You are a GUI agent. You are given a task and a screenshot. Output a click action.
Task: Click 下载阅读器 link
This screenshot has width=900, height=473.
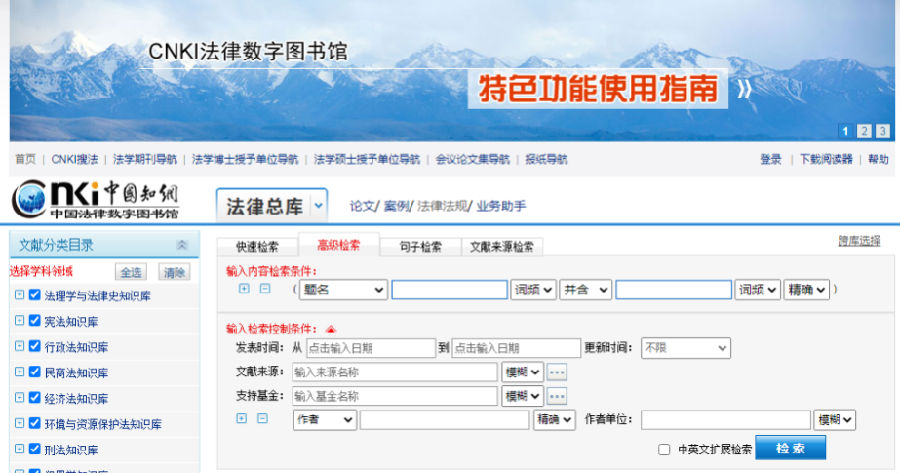(826, 159)
